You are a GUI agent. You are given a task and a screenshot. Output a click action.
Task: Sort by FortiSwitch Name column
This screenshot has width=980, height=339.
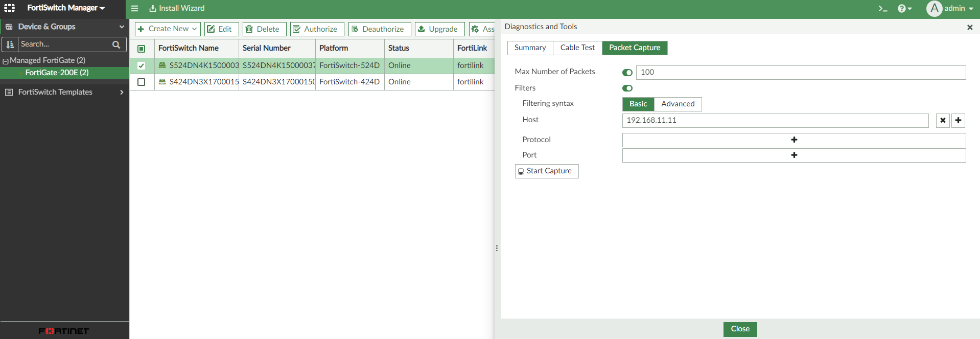click(196, 48)
